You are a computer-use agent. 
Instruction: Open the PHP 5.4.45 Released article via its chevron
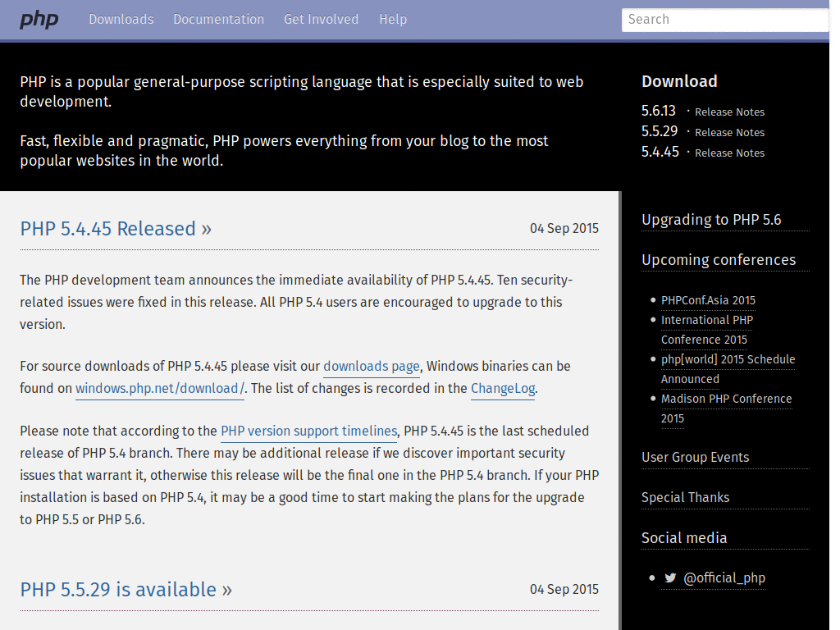208,230
